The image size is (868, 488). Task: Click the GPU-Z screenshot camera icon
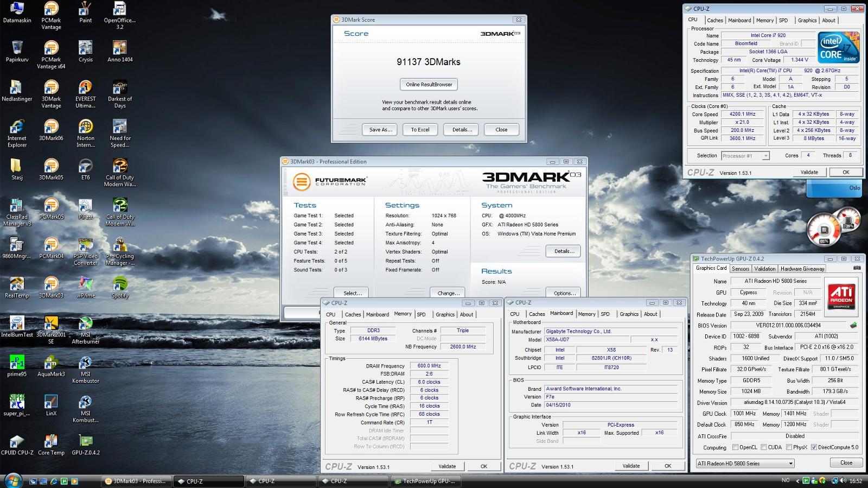[857, 268]
